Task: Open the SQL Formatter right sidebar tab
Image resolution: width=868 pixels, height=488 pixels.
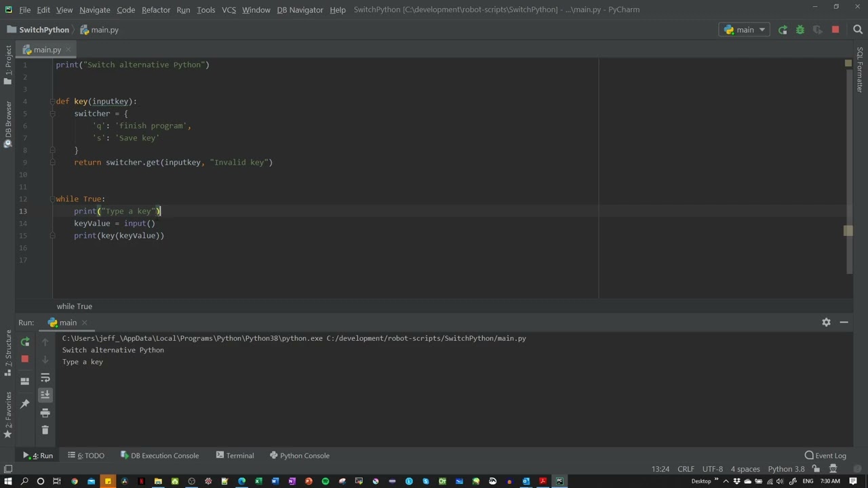Action: [860, 69]
